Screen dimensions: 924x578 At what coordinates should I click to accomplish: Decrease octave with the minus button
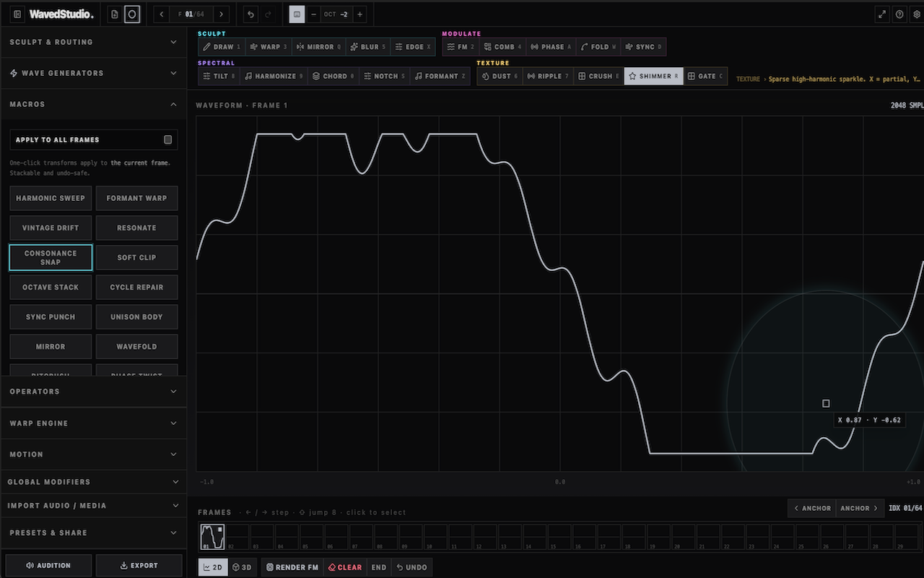point(313,14)
